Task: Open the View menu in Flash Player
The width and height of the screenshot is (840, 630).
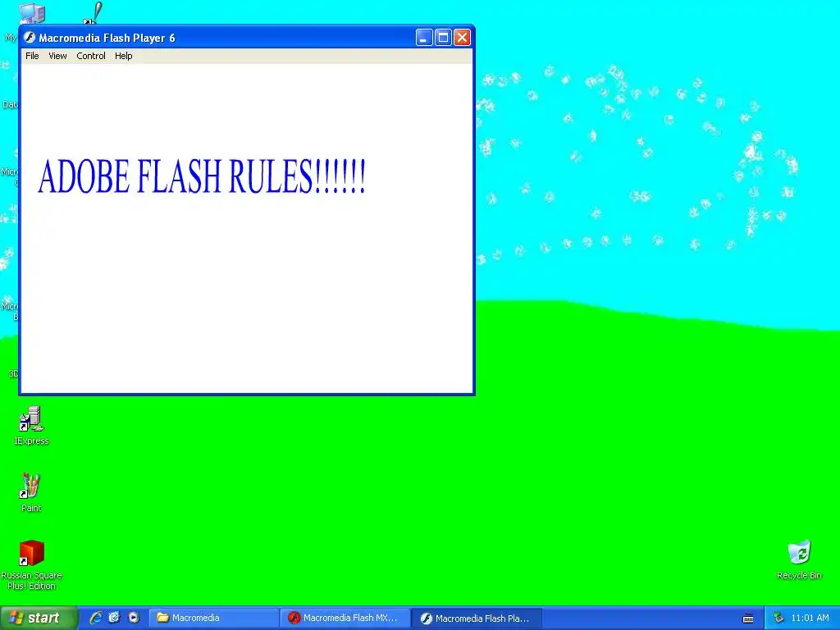Action: click(57, 56)
